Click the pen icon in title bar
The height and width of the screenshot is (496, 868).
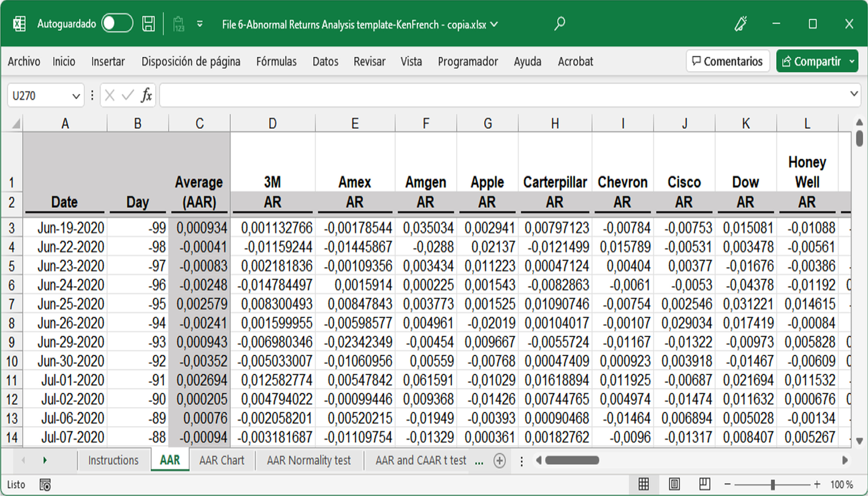(740, 24)
